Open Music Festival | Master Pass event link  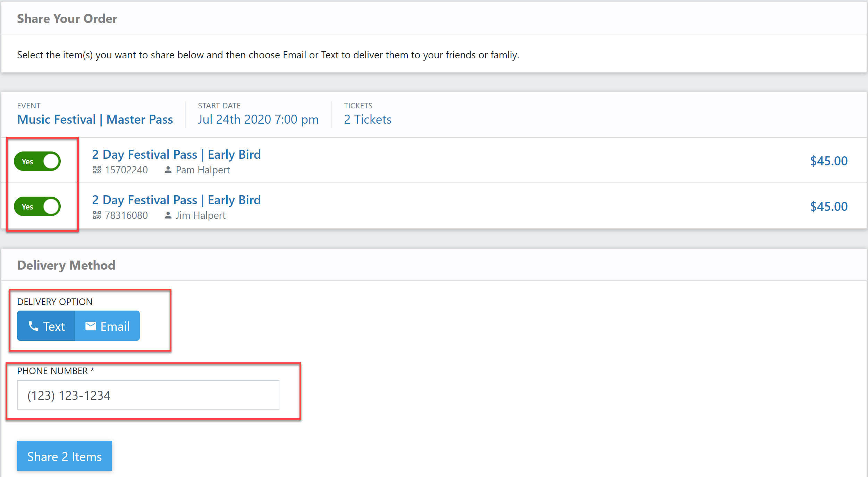95,120
